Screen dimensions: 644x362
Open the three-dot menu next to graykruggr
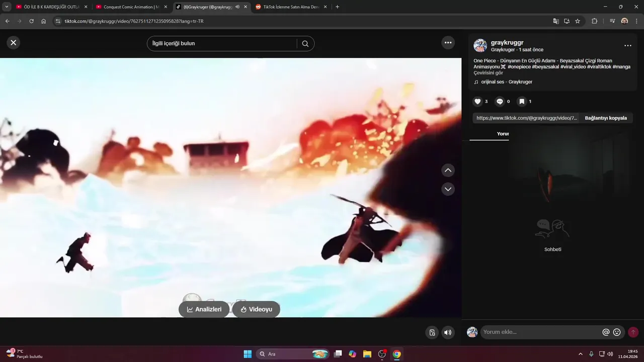(627, 46)
